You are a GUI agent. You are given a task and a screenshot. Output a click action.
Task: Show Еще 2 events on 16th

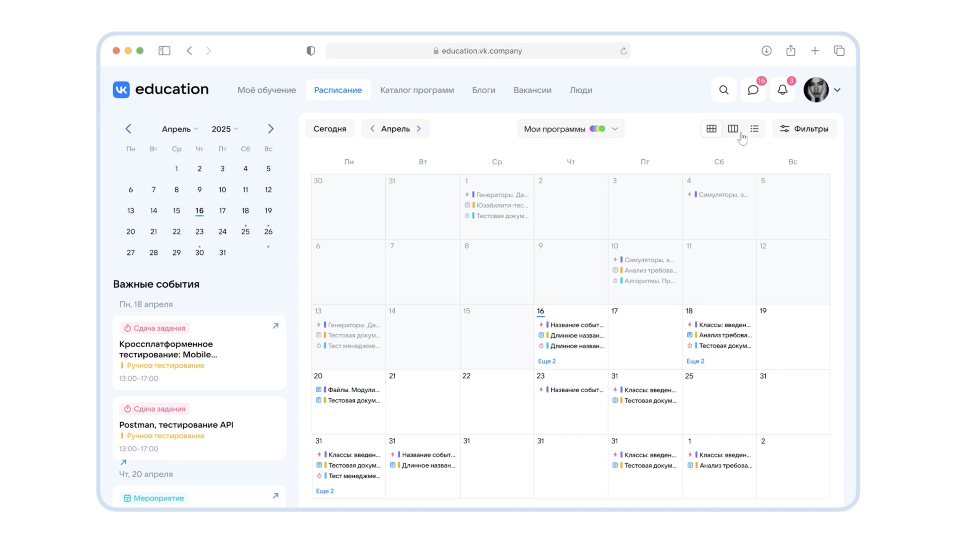[x=546, y=361]
